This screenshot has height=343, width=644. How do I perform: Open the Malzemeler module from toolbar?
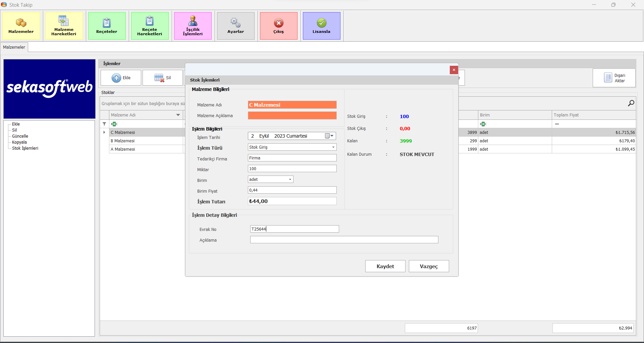click(21, 26)
